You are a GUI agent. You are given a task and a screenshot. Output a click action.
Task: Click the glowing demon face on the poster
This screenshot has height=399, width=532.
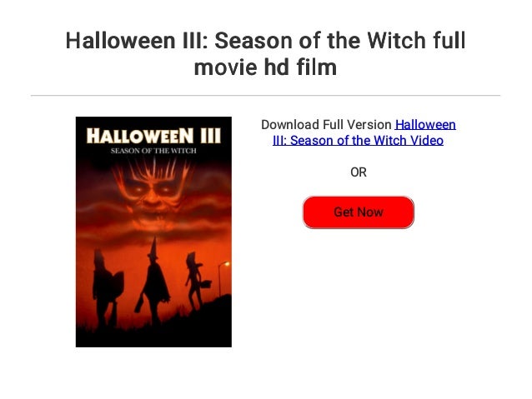[x=153, y=193]
